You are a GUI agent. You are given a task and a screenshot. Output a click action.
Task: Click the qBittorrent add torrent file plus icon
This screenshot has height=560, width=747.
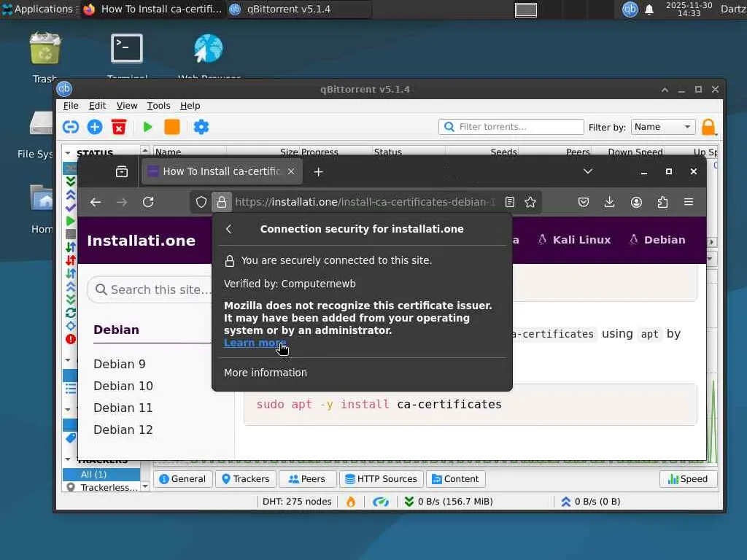95,127
